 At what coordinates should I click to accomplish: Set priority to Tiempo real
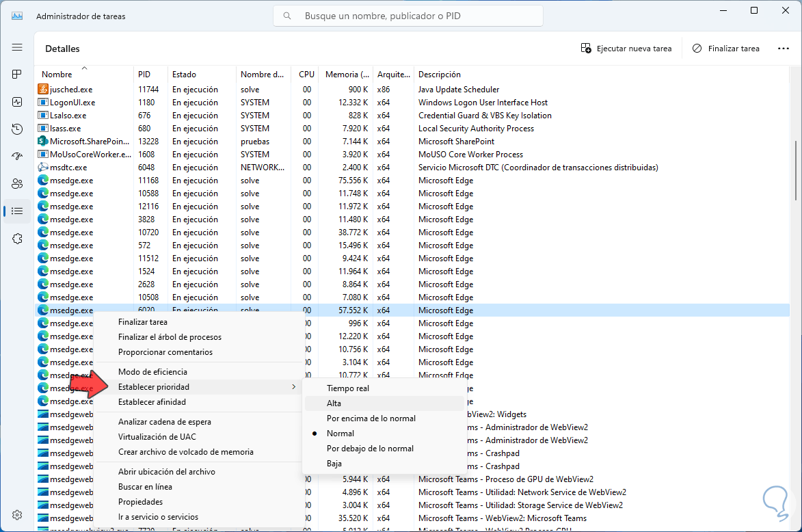click(x=384, y=388)
